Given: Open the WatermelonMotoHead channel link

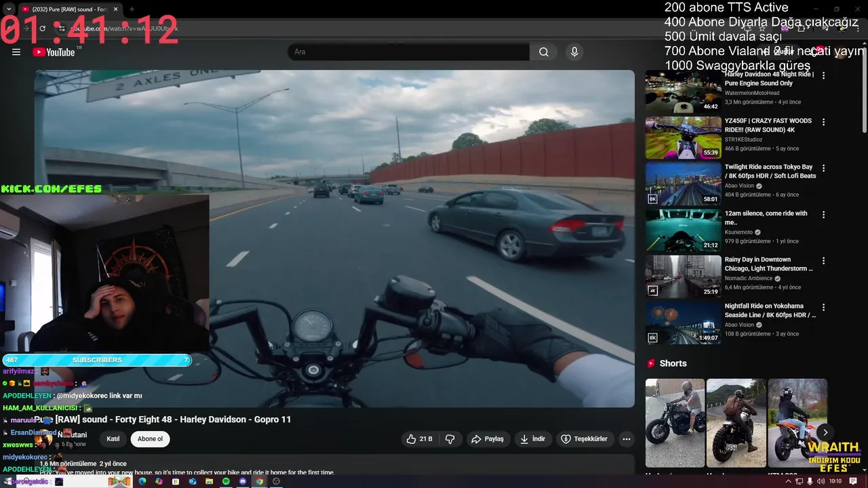Looking at the screenshot, I should (752, 93).
